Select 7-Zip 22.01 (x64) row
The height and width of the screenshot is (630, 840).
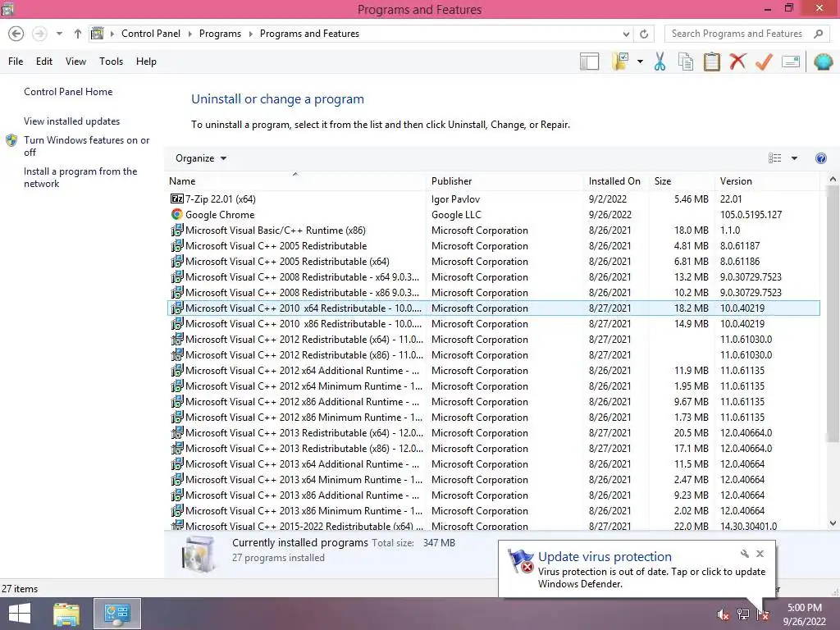(x=494, y=199)
